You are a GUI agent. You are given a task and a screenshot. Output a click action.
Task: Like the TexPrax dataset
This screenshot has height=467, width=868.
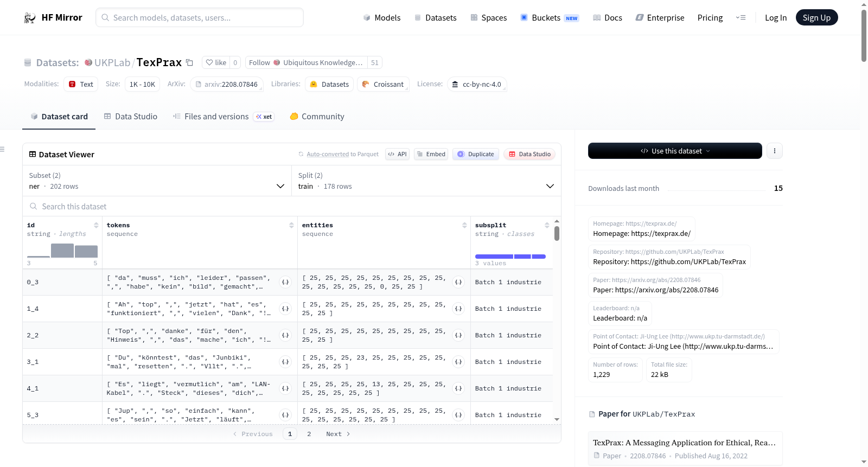coord(216,62)
